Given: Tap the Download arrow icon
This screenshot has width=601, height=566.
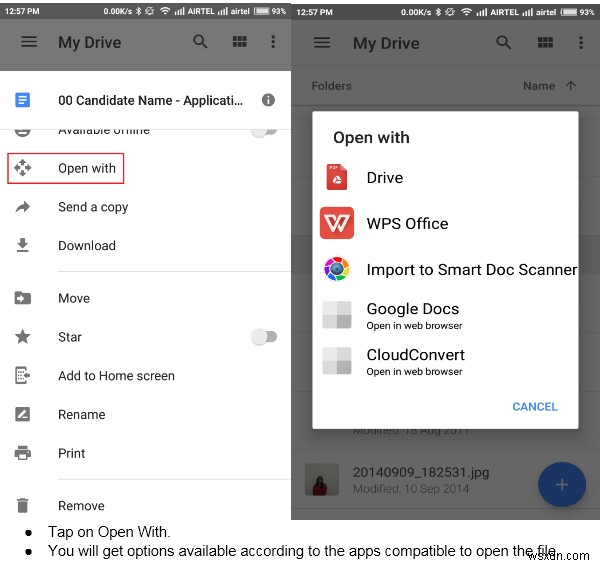Looking at the screenshot, I should pos(23,245).
